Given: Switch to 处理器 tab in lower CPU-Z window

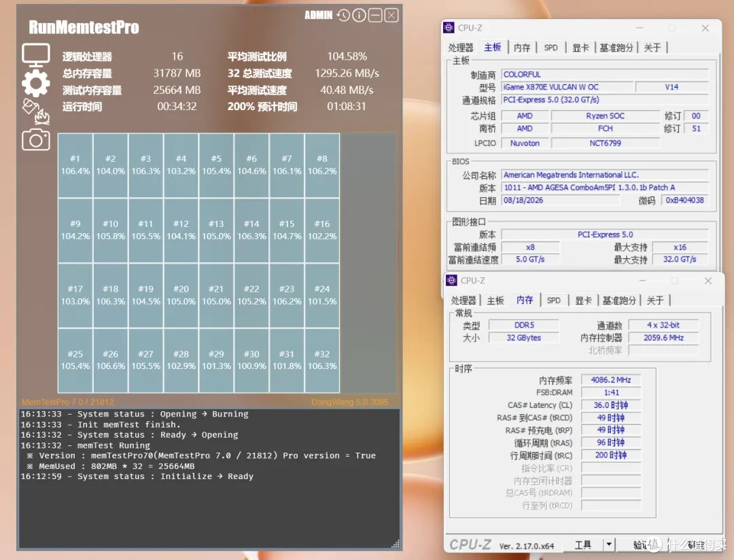Looking at the screenshot, I should (464, 300).
